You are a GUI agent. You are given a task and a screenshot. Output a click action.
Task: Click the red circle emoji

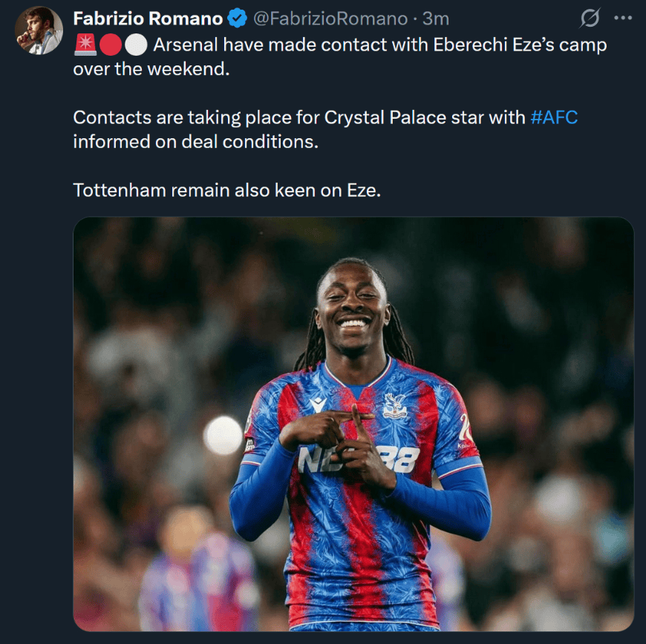[x=110, y=45]
